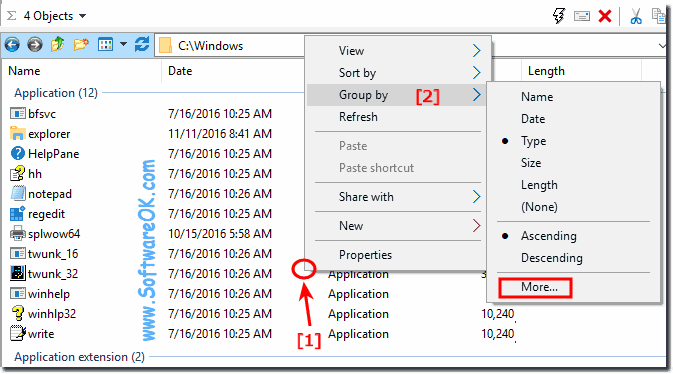Select the explorer file icon
This screenshot has height=374, width=673.
pos(18,134)
